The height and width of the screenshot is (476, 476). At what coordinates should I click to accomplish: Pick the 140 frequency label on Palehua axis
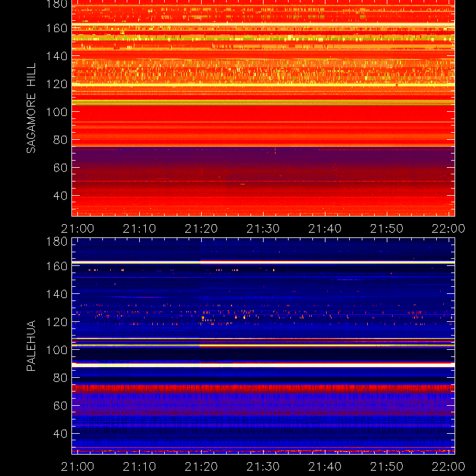tap(57, 294)
